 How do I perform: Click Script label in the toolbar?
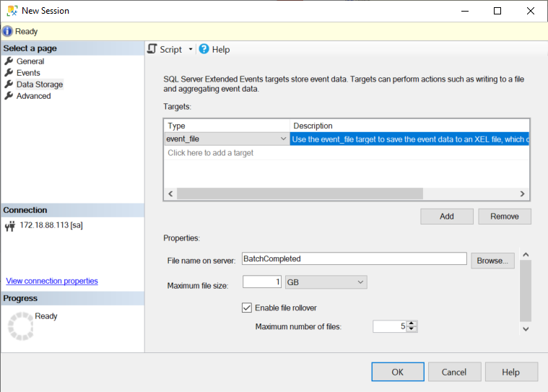pyautogui.click(x=171, y=50)
